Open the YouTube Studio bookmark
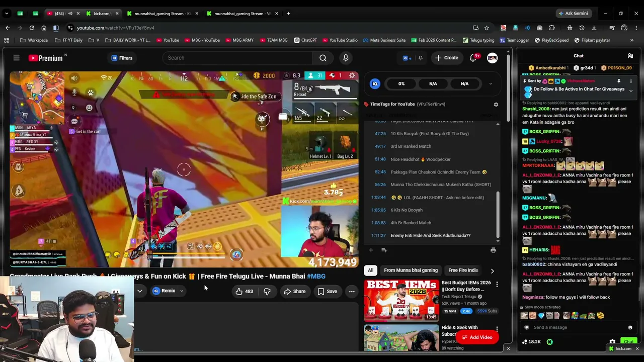Viewport: 644px width, 362px height. (x=340, y=40)
